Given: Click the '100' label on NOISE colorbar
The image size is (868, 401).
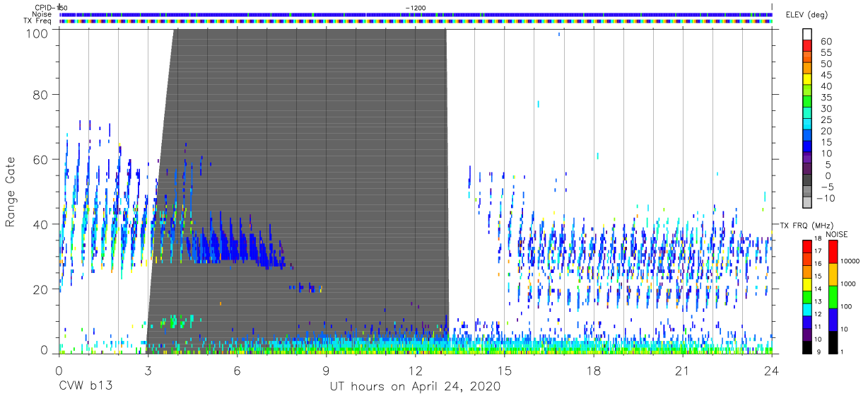Looking at the screenshot, I should pyautogui.click(x=847, y=307).
